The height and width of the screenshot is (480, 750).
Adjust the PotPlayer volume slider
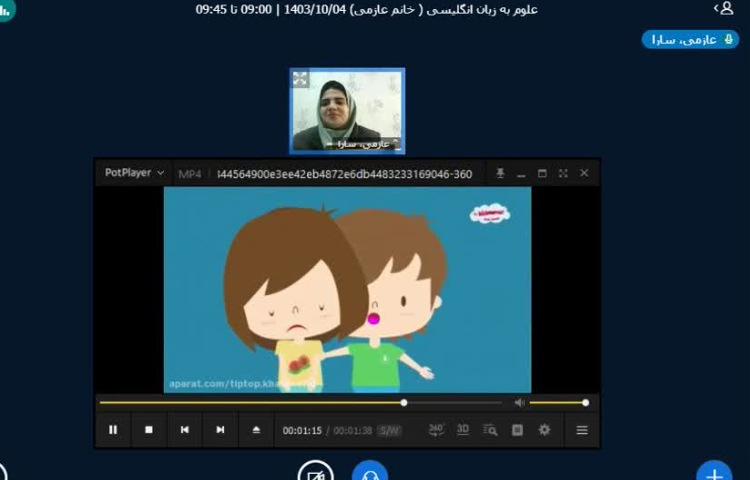(558, 403)
